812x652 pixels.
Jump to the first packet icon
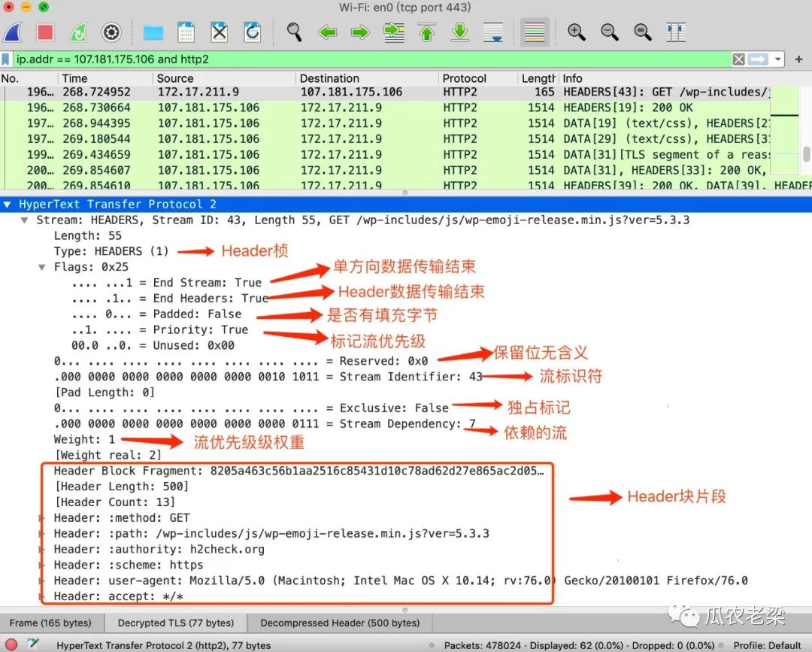click(427, 32)
